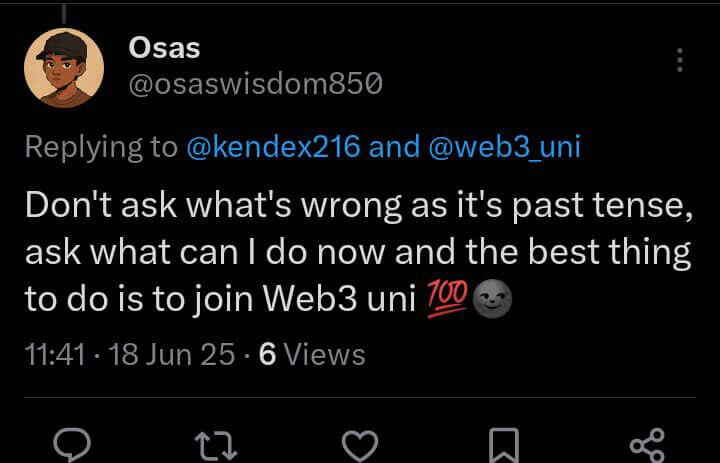Click the "Replying to" label
Image resolution: width=720 pixels, height=463 pixels.
100,148
